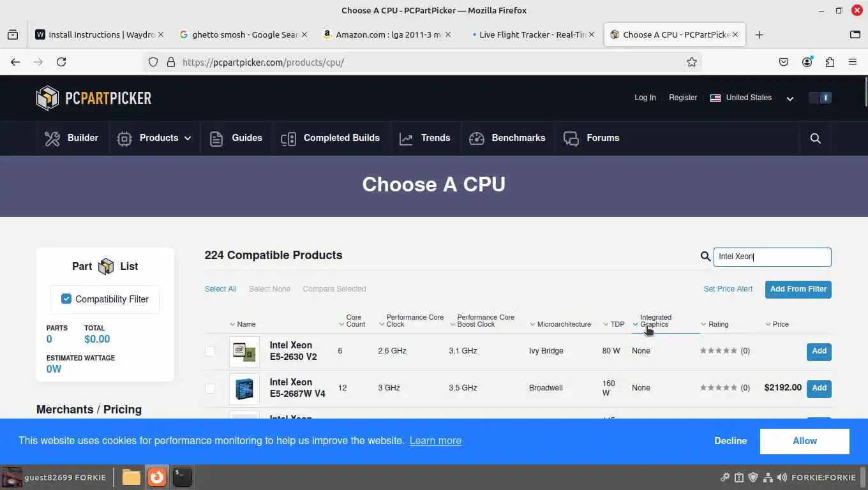Add Intel Xeon E5-2687W V4
The height and width of the screenshot is (490, 868).
[819, 389]
